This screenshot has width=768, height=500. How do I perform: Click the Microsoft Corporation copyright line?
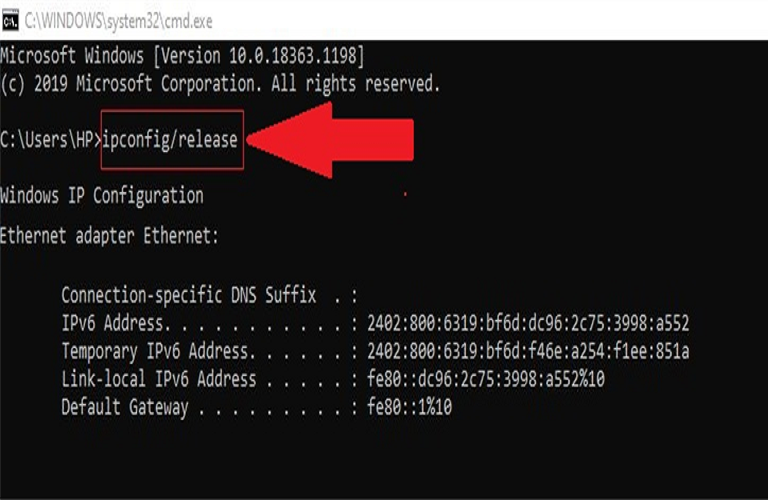click(x=220, y=81)
